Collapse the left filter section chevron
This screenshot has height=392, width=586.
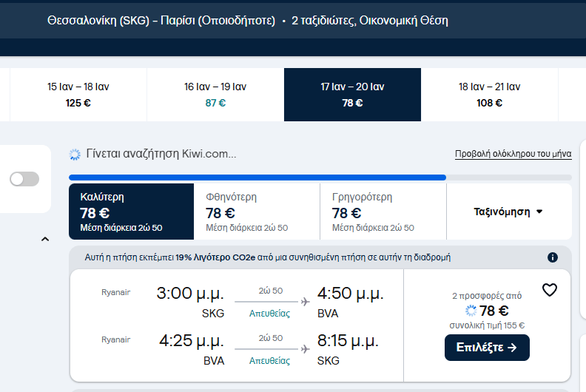(x=45, y=239)
